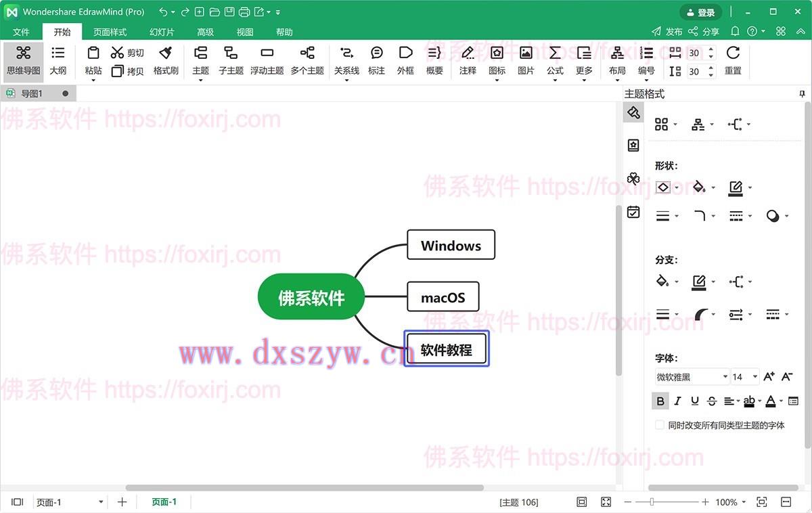Open the clipart panel with clover icon
Image resolution: width=812 pixels, height=513 pixels.
(633, 179)
